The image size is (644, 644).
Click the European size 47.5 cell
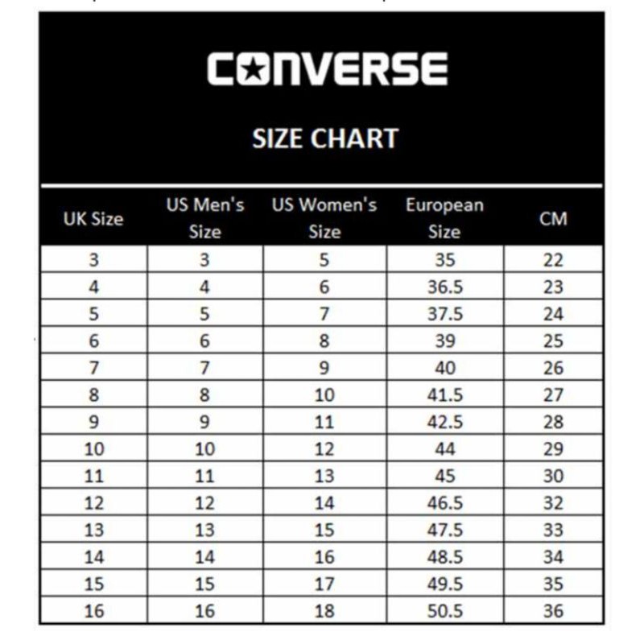(444, 530)
